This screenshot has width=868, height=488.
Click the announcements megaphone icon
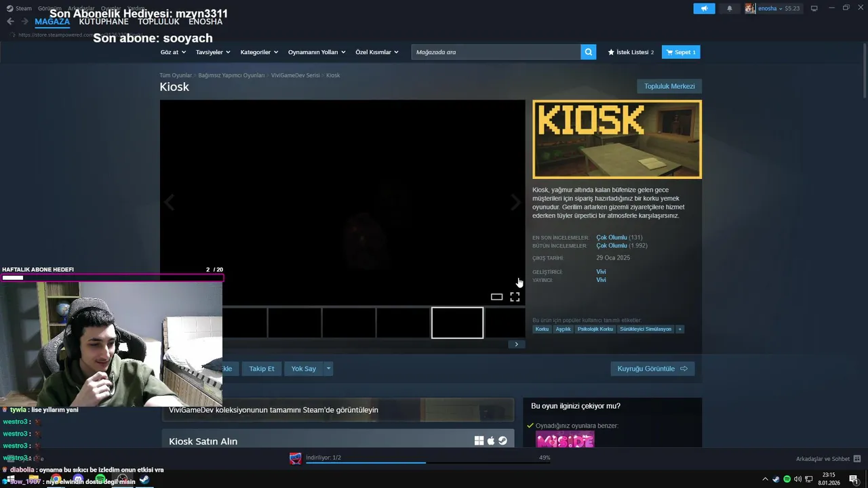coord(704,8)
